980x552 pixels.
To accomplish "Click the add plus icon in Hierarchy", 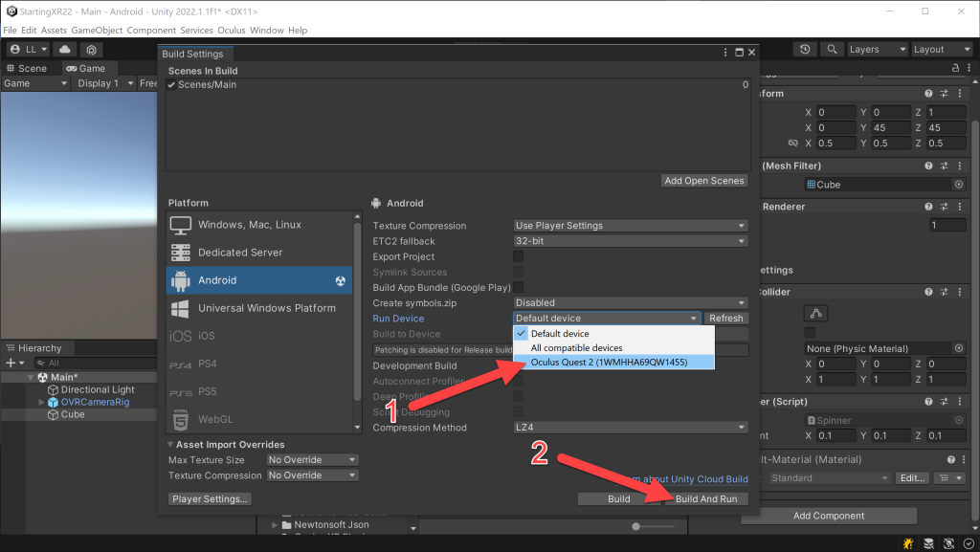I will [11, 363].
